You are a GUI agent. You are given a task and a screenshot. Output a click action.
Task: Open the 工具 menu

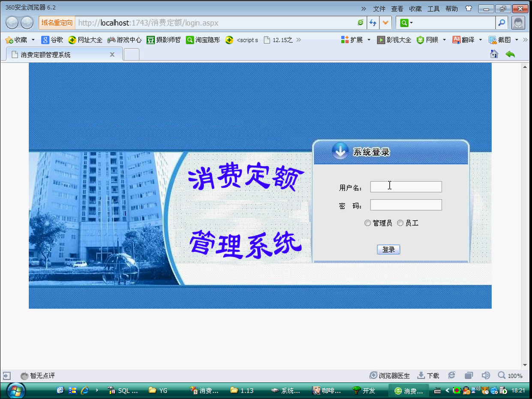pos(433,9)
